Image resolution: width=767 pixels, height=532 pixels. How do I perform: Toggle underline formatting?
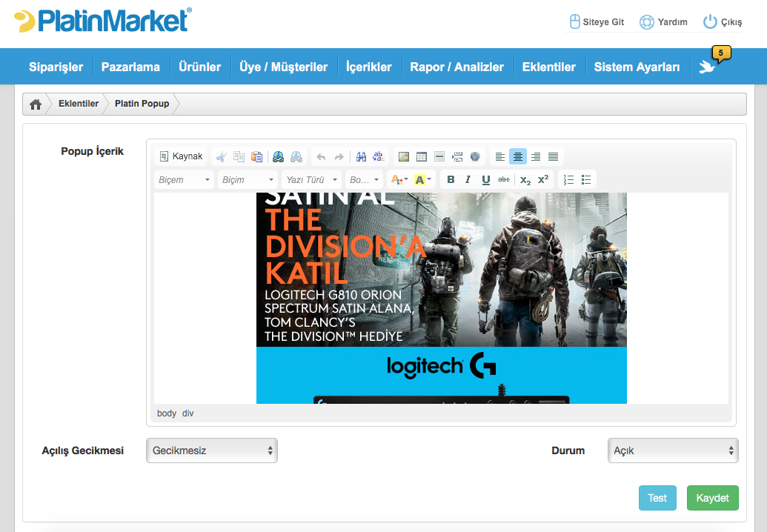click(485, 180)
